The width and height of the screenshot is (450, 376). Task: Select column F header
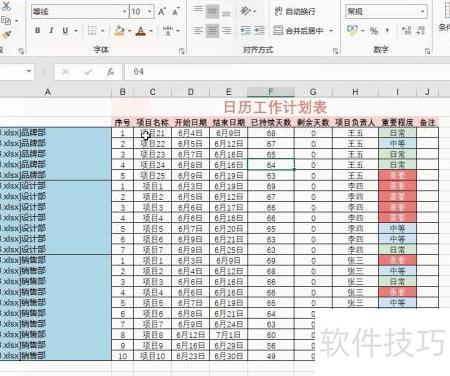271,92
